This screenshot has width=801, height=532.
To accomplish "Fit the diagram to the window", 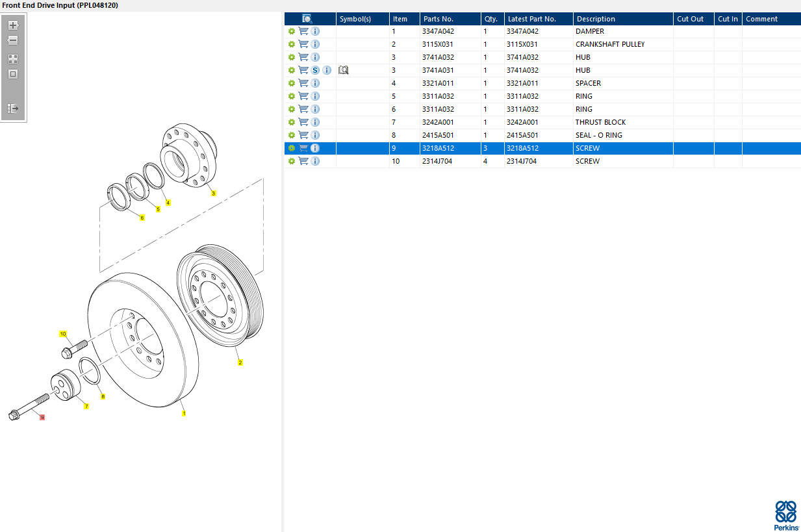I will point(13,74).
